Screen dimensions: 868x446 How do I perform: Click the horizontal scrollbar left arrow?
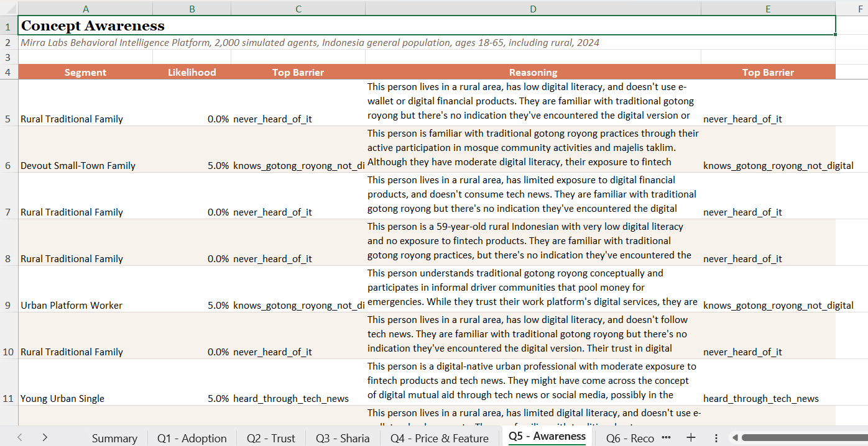pos(735,437)
